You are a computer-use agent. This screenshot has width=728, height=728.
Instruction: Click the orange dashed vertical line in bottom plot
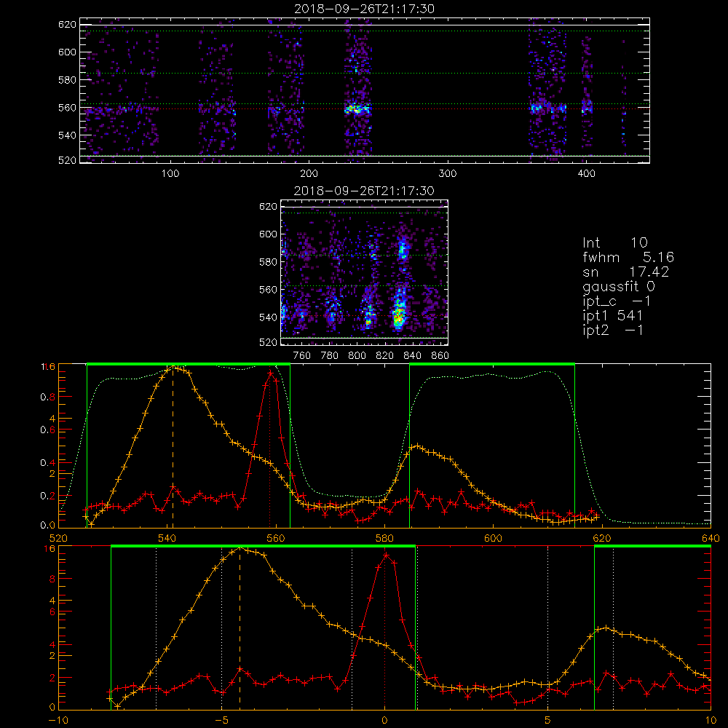click(x=240, y=628)
